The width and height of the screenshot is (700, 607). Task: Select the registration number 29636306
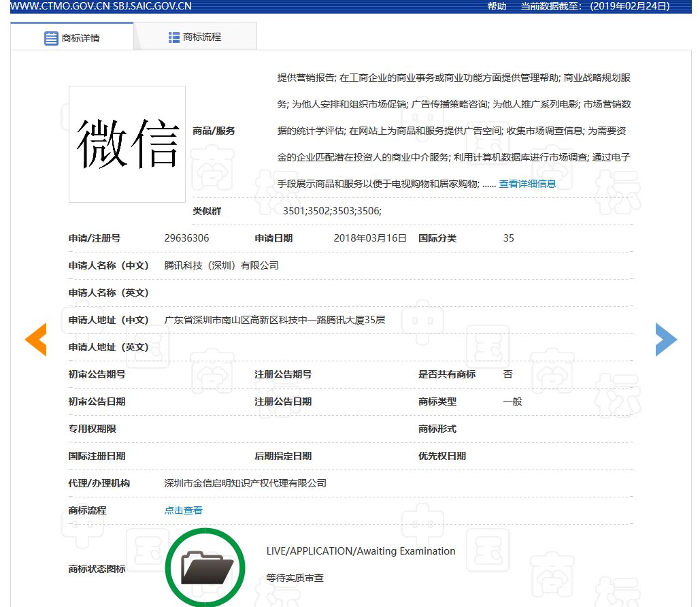click(x=186, y=238)
